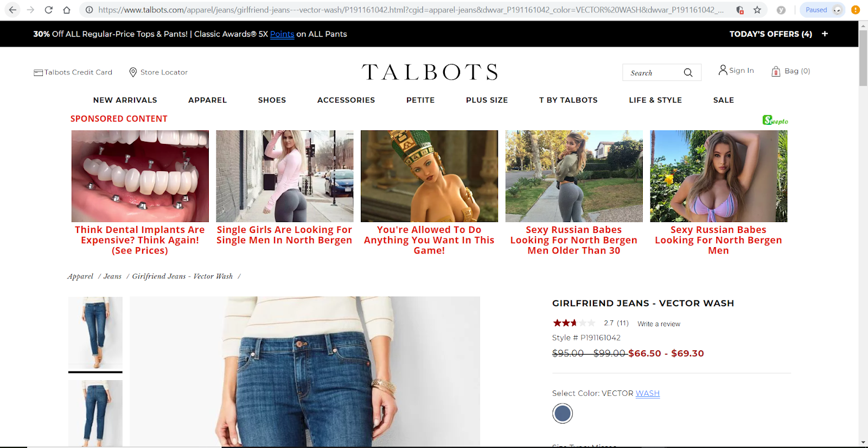Screen dimensions: 868x448
Task: Click Jeans breadcrumb link
Action: tap(112, 276)
